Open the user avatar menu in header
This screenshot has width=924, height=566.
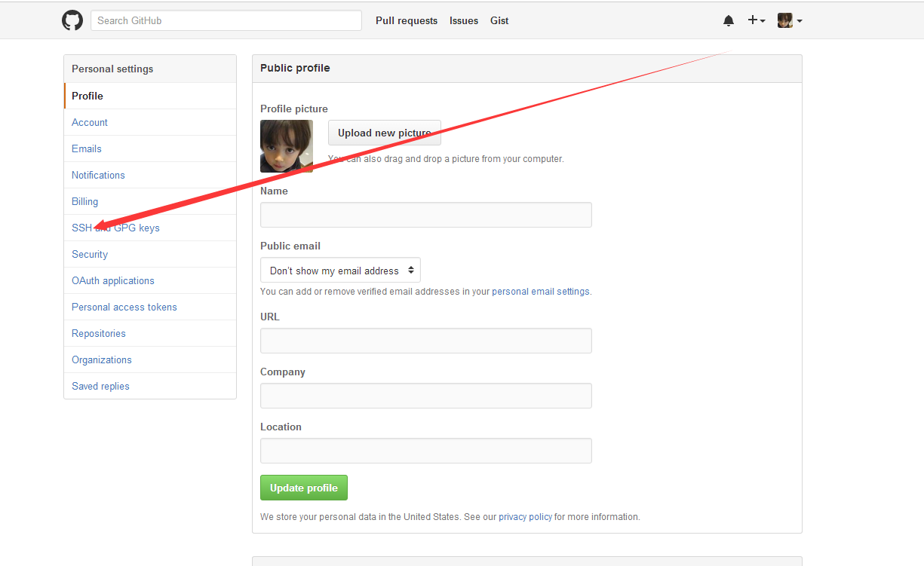[790, 20]
